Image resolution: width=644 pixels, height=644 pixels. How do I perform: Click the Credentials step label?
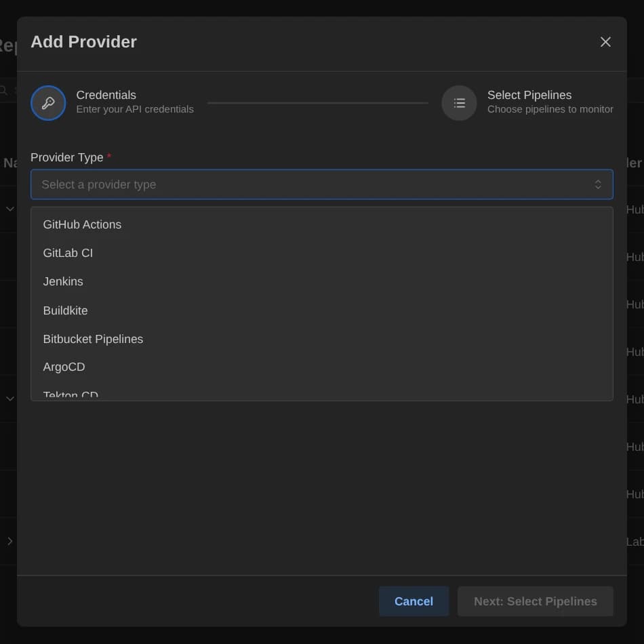coord(106,95)
